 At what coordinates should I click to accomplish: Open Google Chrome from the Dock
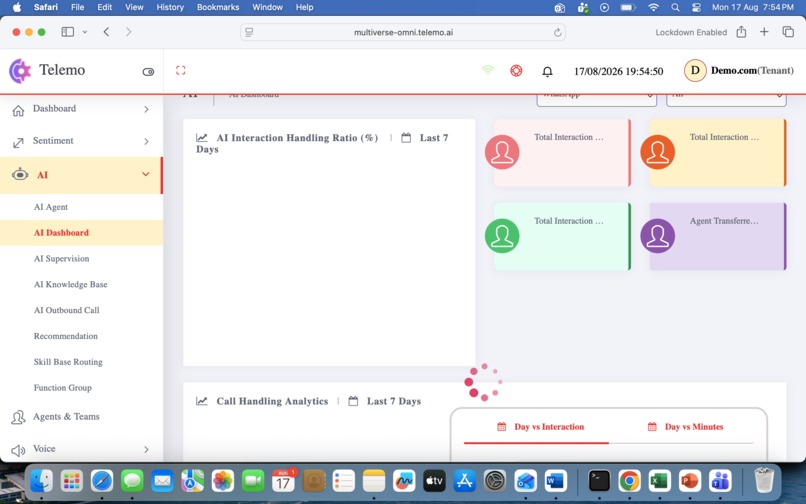[x=630, y=481]
